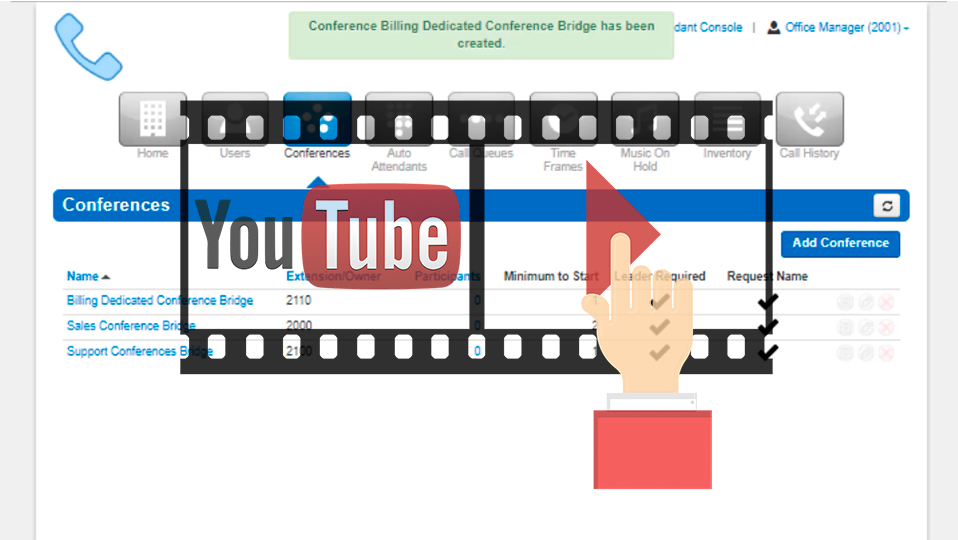Dismiss the green conference created notification
Viewport: 958px width, 540px height.
(x=481, y=35)
